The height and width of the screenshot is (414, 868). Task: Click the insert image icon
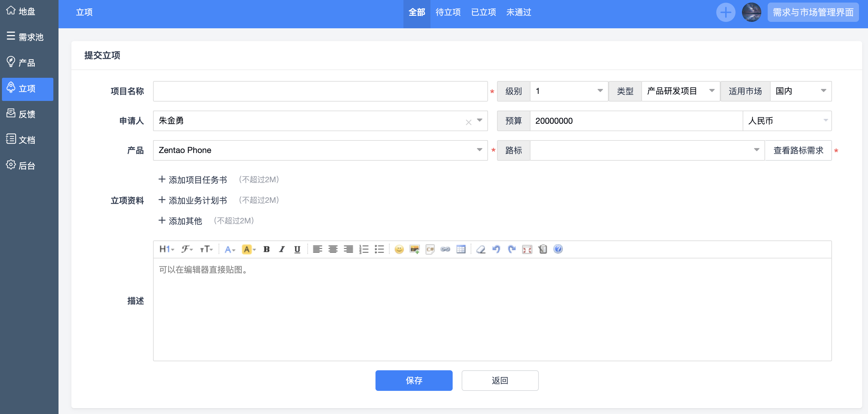[414, 249]
